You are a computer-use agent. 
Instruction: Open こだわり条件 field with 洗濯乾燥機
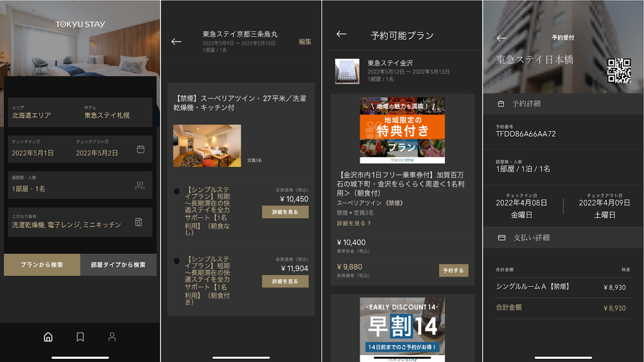click(80, 222)
